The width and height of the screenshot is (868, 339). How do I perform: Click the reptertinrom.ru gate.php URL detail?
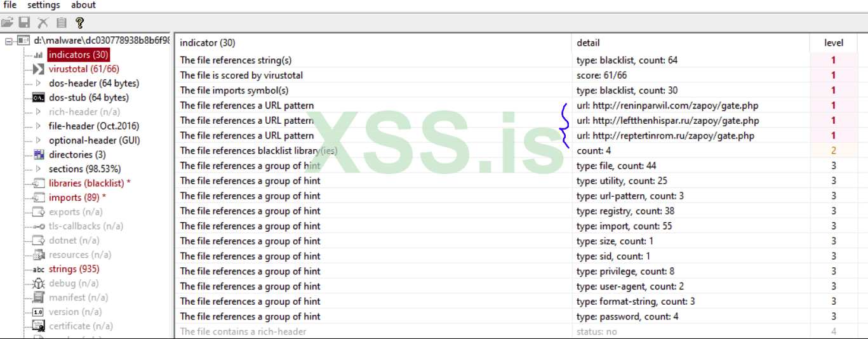tap(665, 136)
